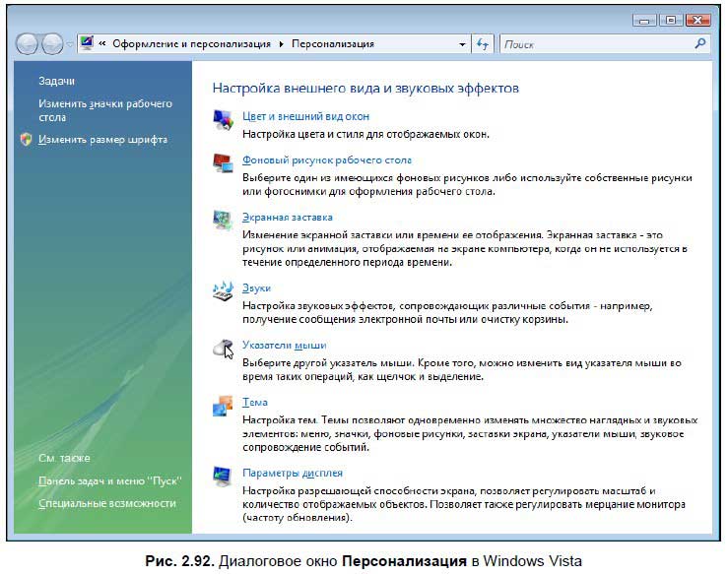
Task: Close the Персонализация window
Action: pos(697,20)
